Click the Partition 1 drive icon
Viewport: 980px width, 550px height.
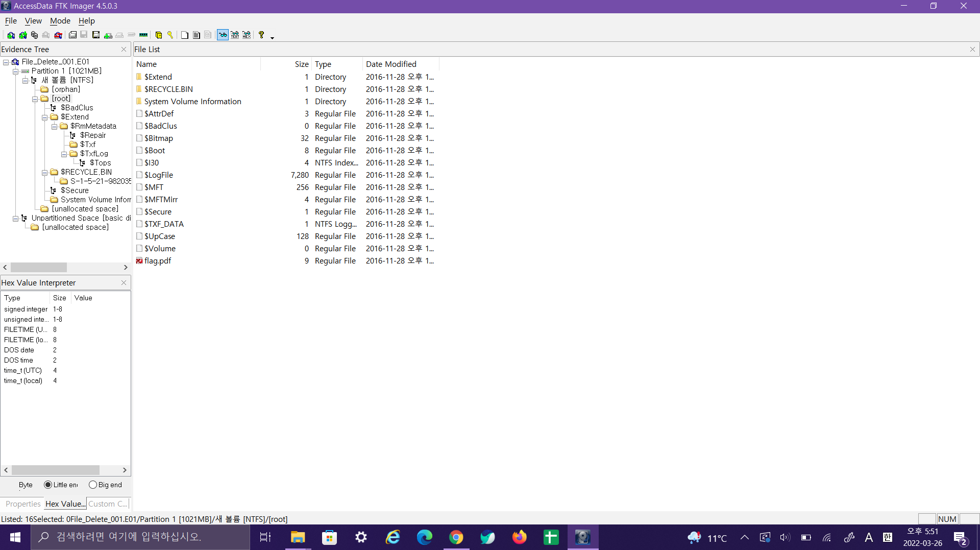(x=25, y=71)
